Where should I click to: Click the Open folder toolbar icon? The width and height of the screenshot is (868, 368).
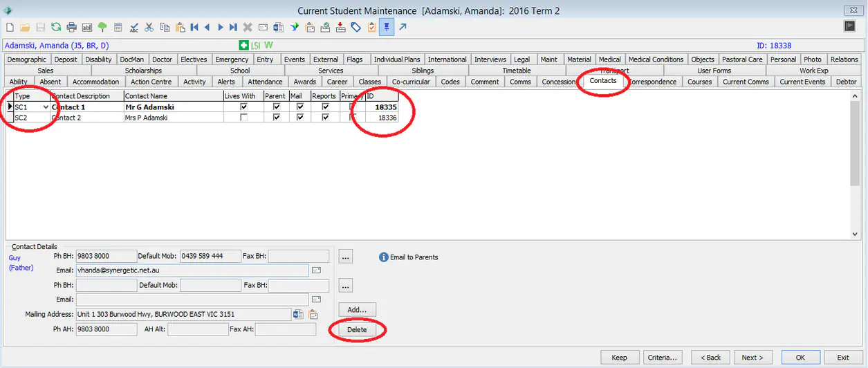pyautogui.click(x=25, y=28)
